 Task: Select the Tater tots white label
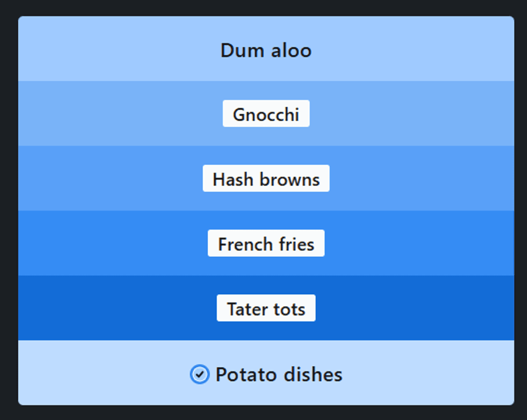266,309
